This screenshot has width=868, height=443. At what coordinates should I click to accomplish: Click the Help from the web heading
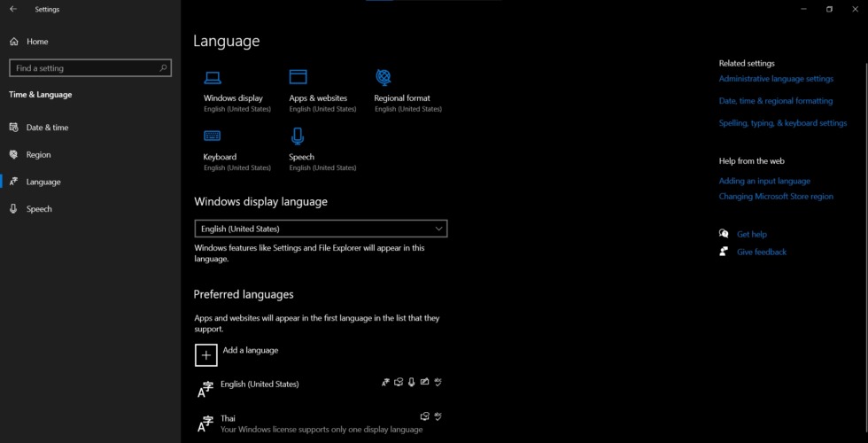752,161
